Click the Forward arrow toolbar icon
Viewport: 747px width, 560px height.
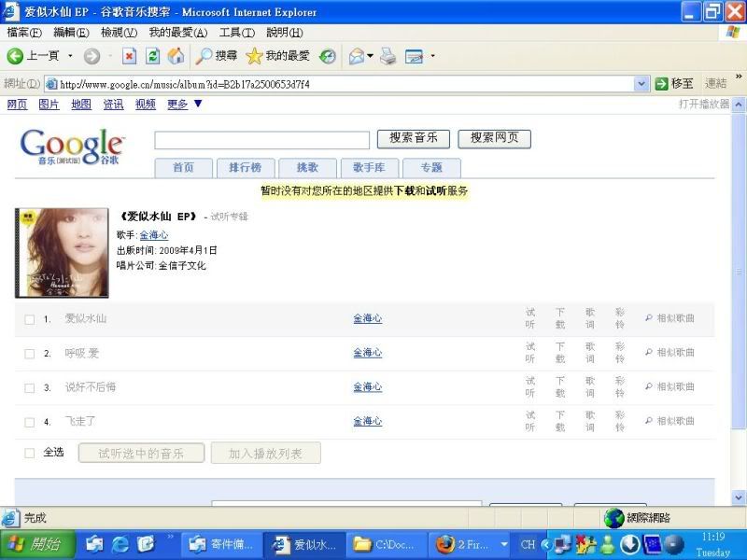pyautogui.click(x=92, y=56)
